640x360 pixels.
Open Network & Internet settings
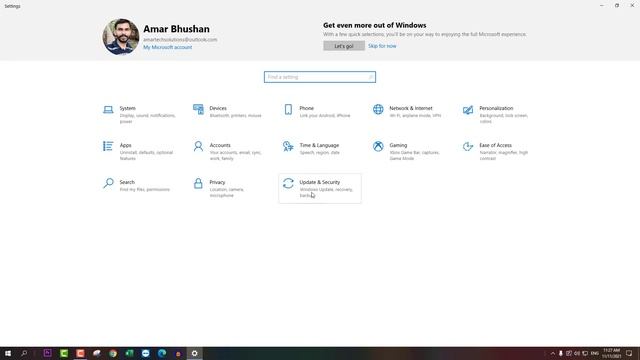(409, 115)
